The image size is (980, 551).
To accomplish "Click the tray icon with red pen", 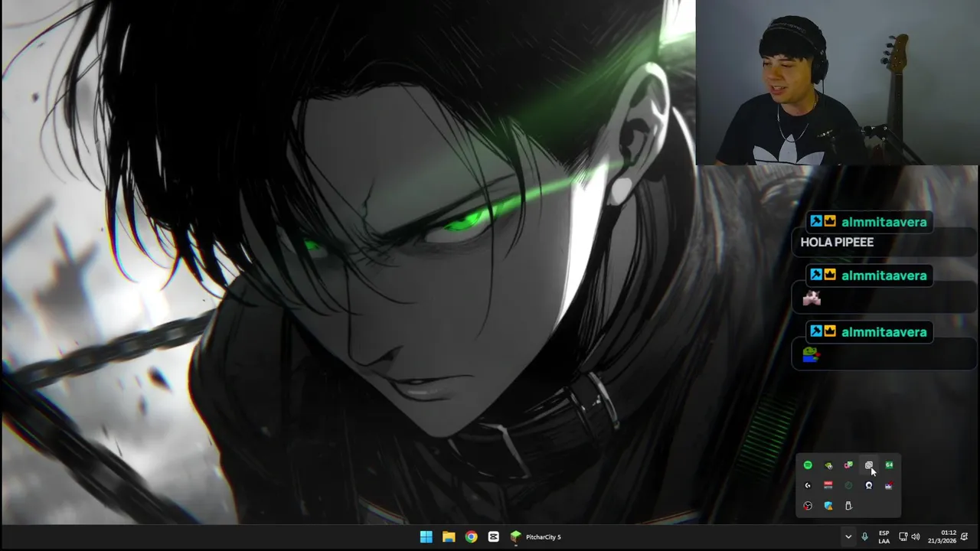I will click(x=889, y=485).
